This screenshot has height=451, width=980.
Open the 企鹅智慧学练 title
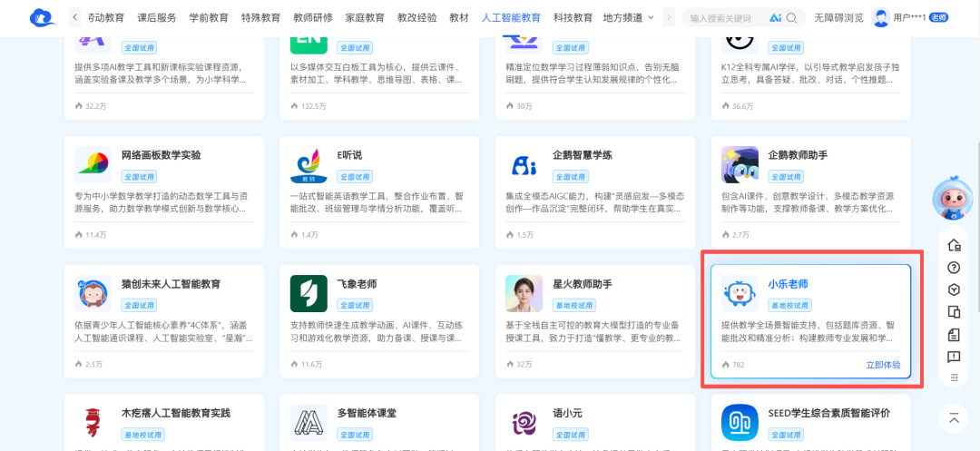click(583, 155)
